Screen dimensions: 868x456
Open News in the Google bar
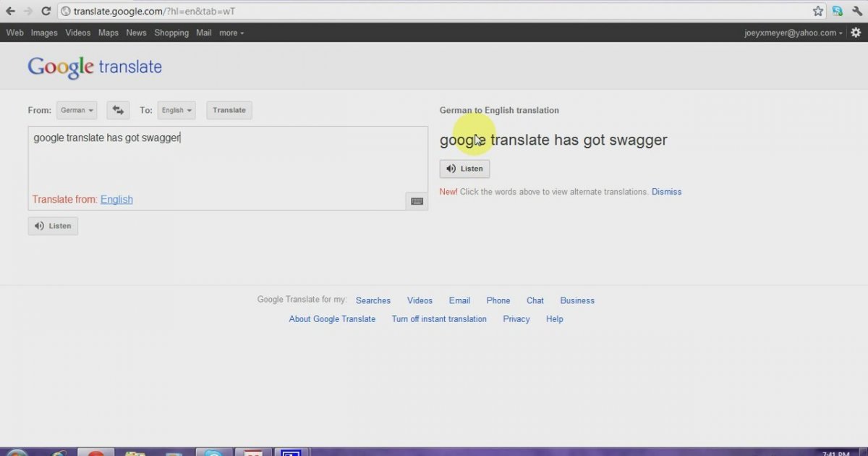coord(136,33)
